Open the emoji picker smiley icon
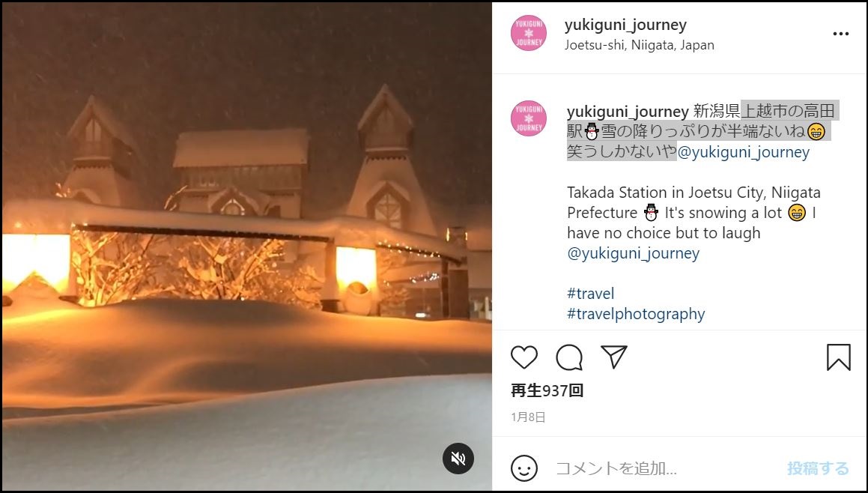Viewport: 868px width, 493px height. coord(523,468)
